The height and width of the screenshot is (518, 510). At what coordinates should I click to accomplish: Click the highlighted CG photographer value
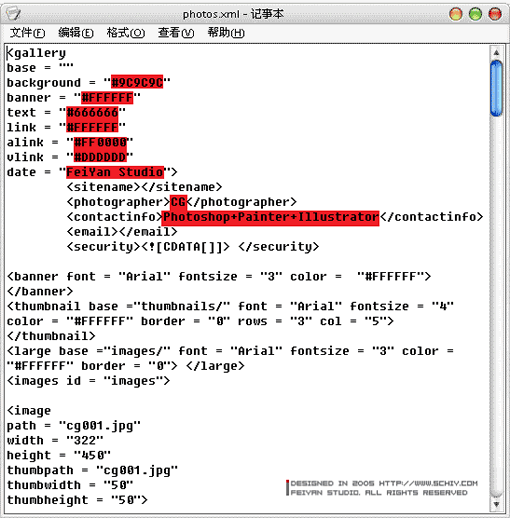[x=178, y=202]
